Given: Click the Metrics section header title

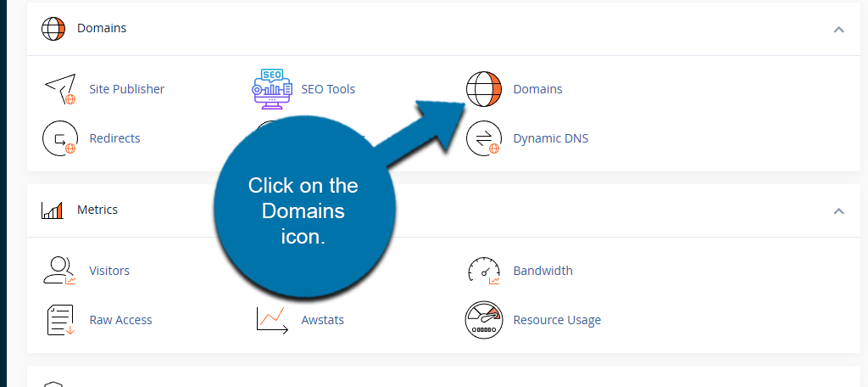Looking at the screenshot, I should (97, 210).
